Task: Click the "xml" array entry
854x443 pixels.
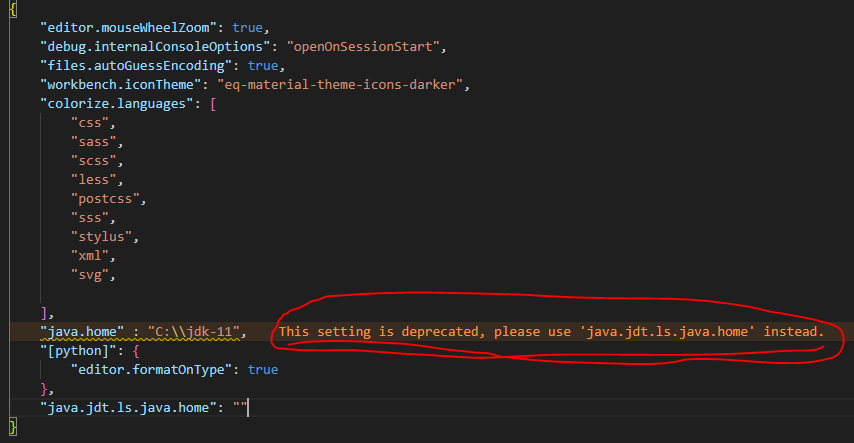Action: click(90, 256)
